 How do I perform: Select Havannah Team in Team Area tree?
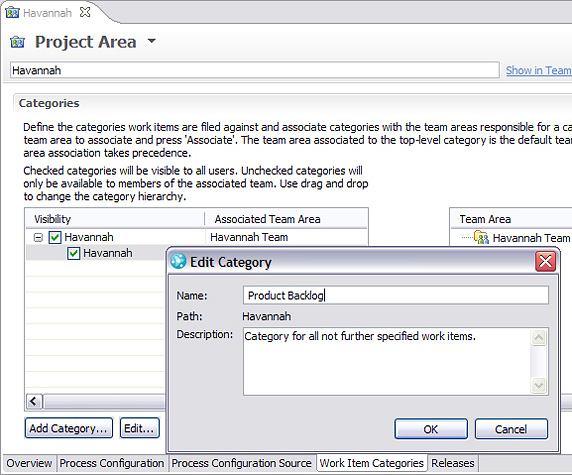[531, 238]
